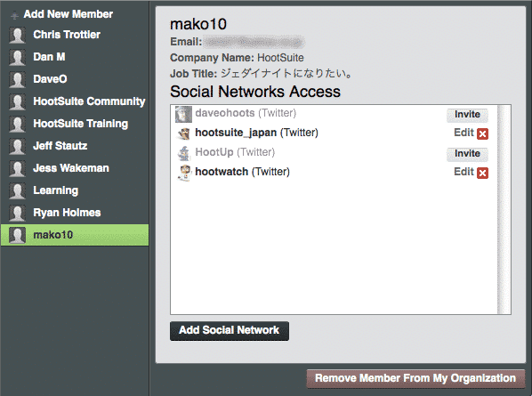Invite daveohoots Twitter account
This screenshot has width=532, height=396.
[x=467, y=115]
